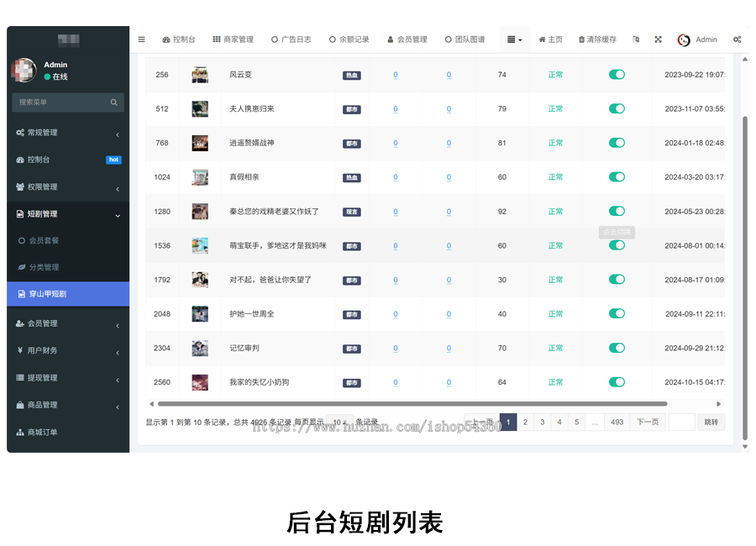Image resolution: width=756 pixels, height=546 pixels.
Task: Click the 现言 tag on row 1280
Action: tap(352, 212)
